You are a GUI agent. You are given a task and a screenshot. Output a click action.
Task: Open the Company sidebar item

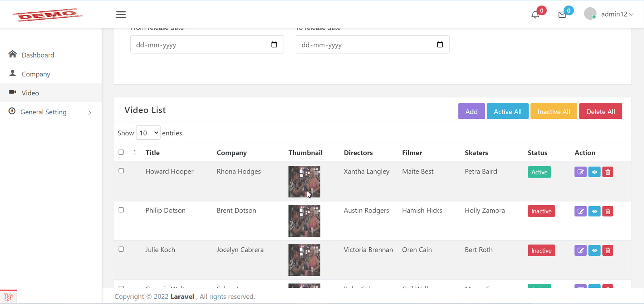click(36, 74)
